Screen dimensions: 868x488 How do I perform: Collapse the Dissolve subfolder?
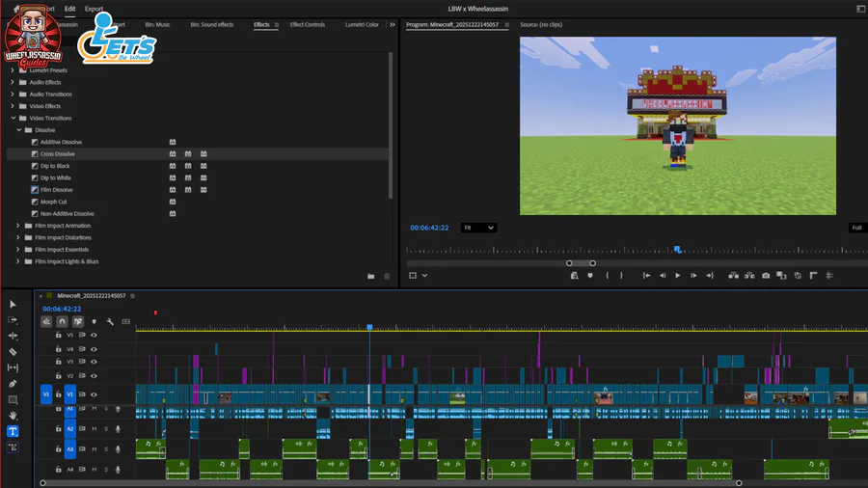(x=19, y=130)
